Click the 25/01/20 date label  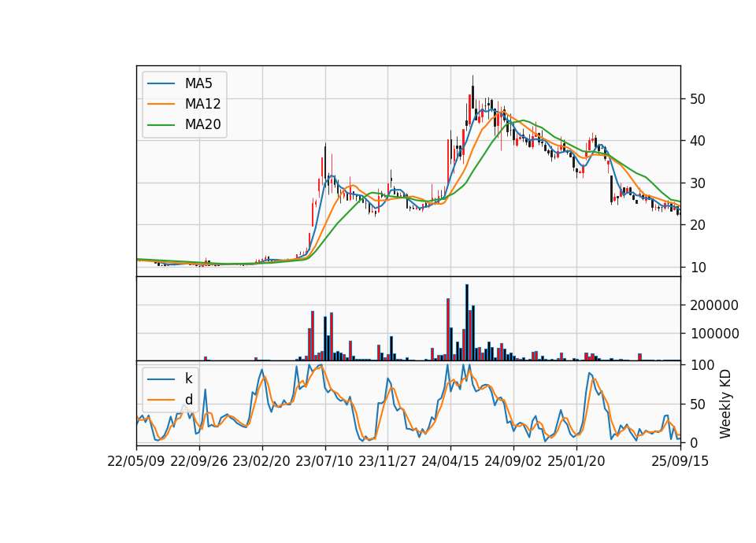pos(576,461)
